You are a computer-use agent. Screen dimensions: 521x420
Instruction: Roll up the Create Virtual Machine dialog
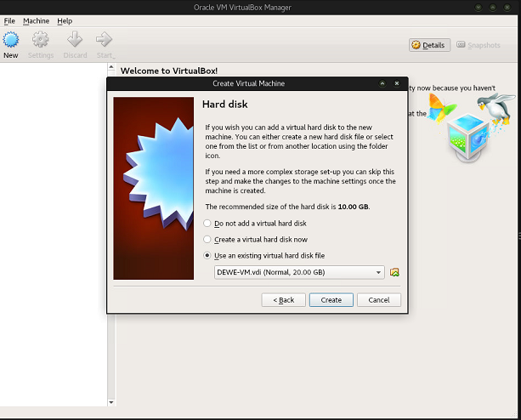click(382, 83)
